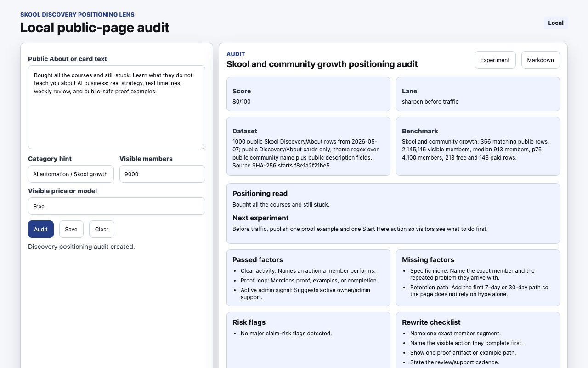The height and width of the screenshot is (368, 588).
Task: Click the 'Passed factors' heading
Action: coord(258,260)
